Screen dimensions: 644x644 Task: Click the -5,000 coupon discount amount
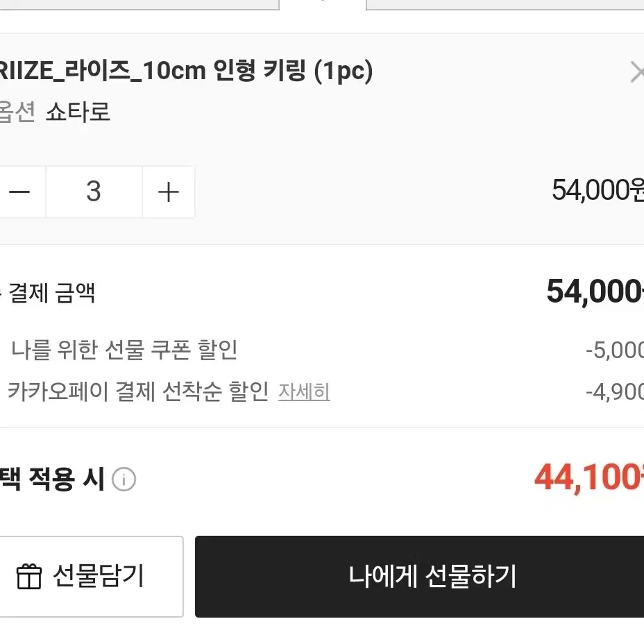click(x=614, y=350)
